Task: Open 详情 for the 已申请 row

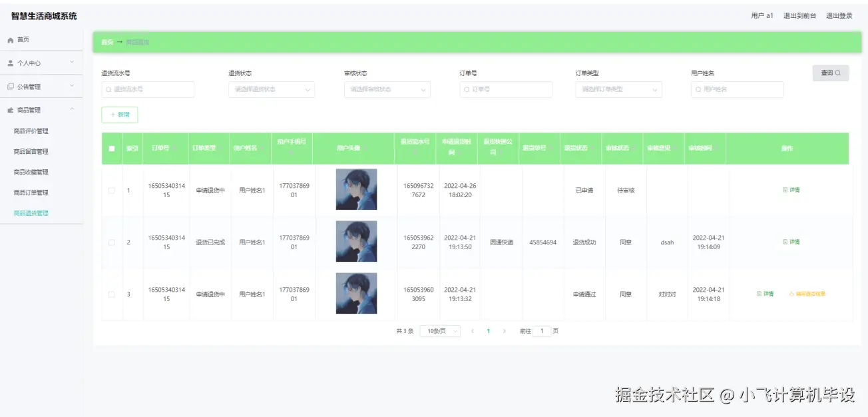Action: tap(791, 190)
